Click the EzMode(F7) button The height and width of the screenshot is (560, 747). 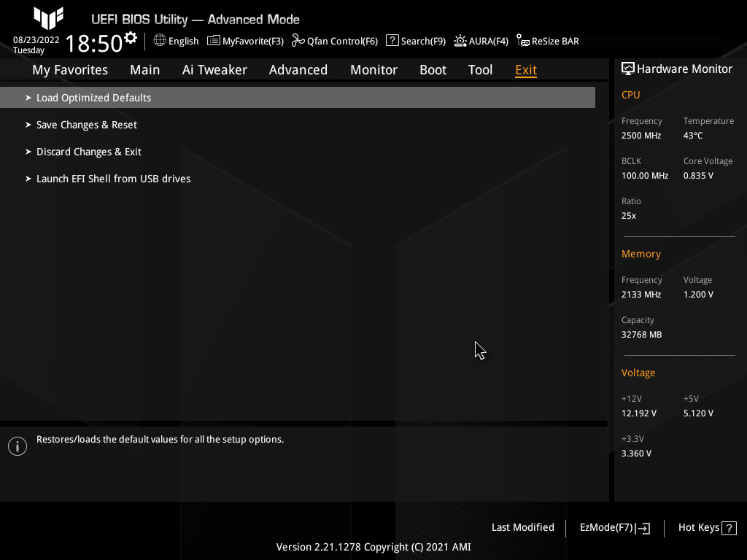click(614, 527)
